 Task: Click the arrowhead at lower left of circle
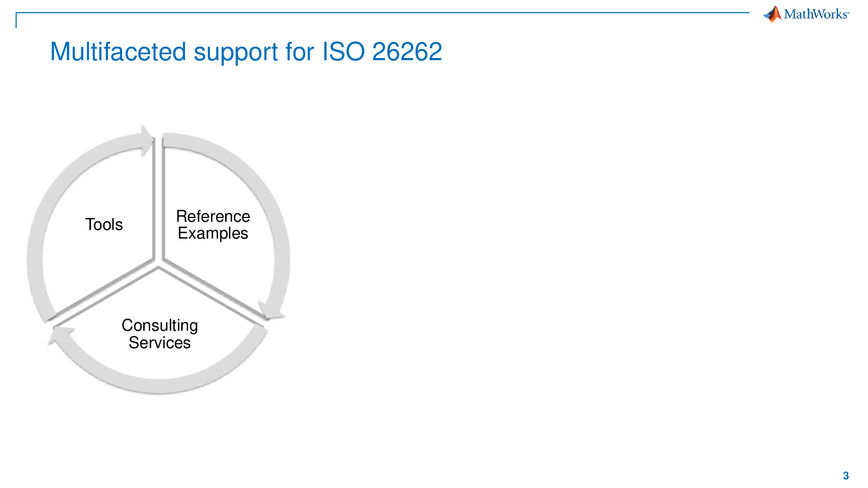click(x=56, y=336)
